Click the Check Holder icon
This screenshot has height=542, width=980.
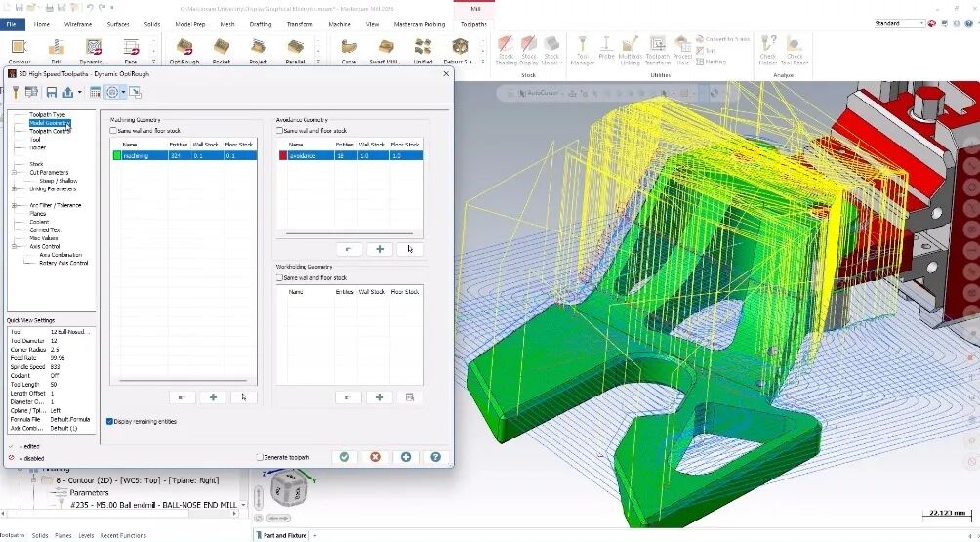[x=767, y=50]
